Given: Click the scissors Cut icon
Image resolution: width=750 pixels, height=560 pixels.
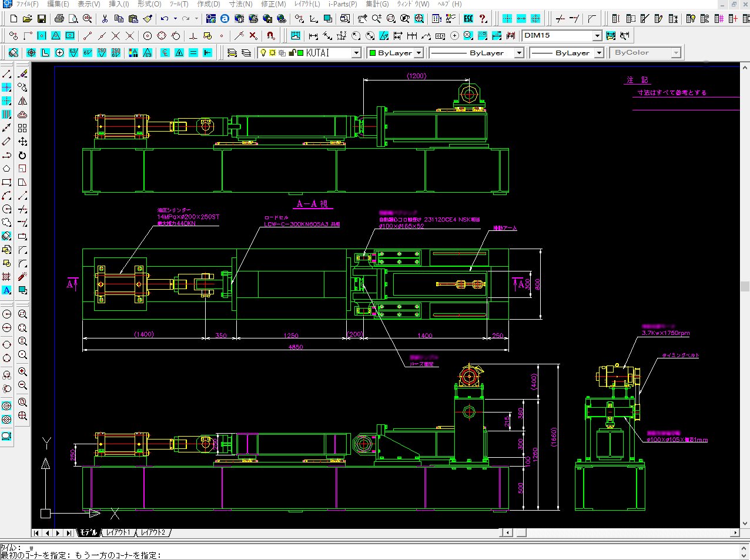Looking at the screenshot, I should click(x=104, y=19).
